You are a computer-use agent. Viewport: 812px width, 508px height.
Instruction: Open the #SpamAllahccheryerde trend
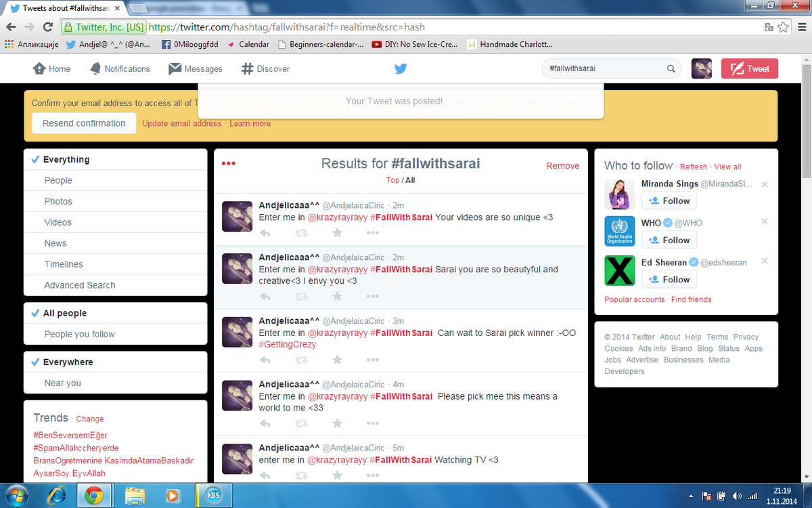(x=76, y=448)
